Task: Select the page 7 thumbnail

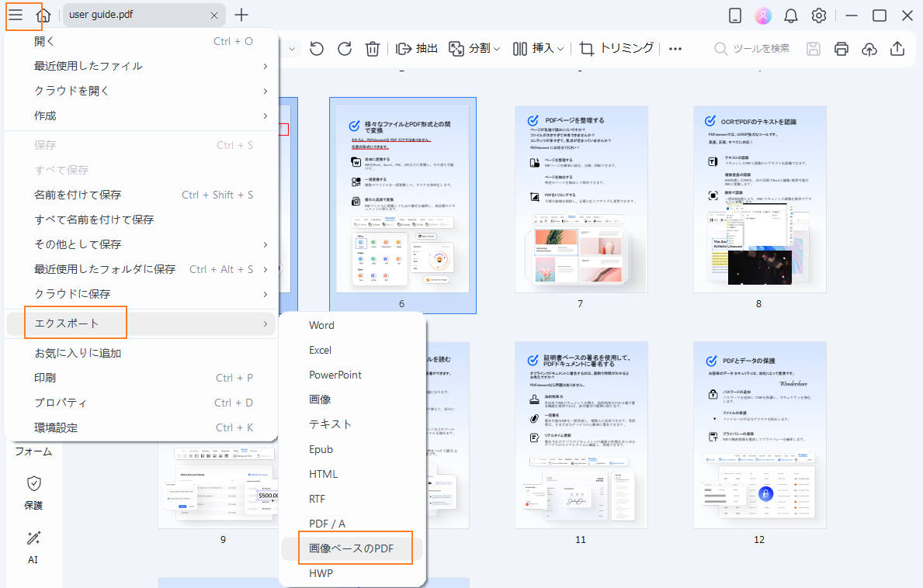Action: click(x=580, y=199)
